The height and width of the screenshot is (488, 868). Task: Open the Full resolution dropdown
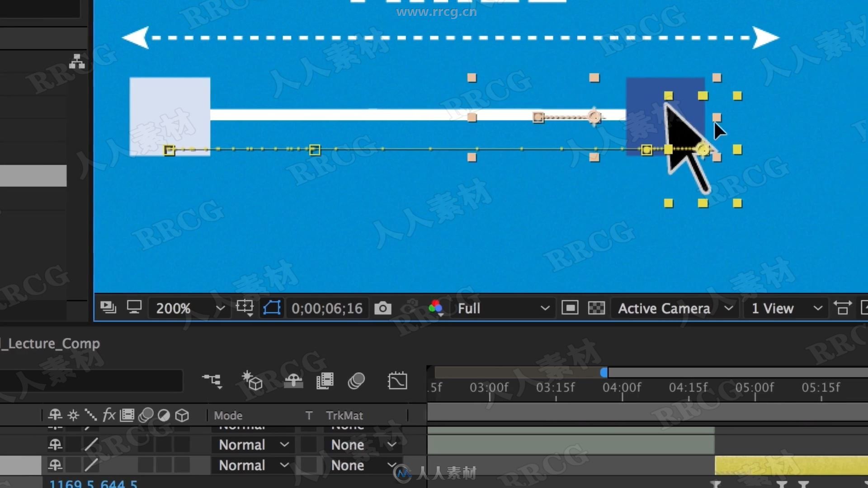(x=503, y=308)
